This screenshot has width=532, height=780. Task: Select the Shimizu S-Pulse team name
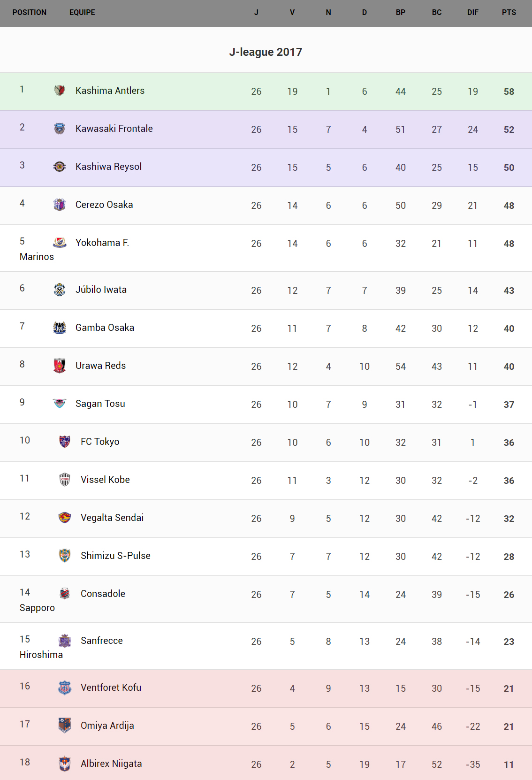coord(115,556)
